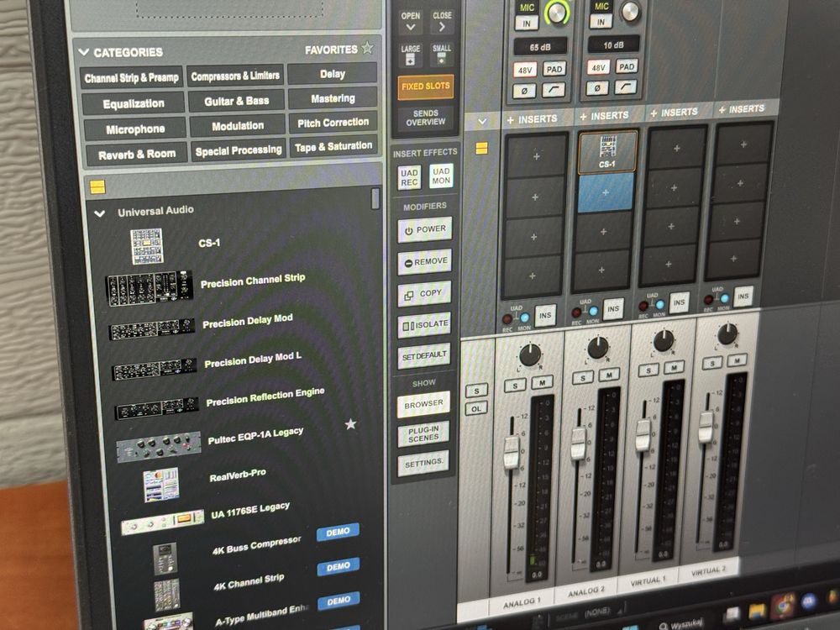Open Chrome from the Windows taskbar
The width and height of the screenshot is (840, 630).
click(x=783, y=606)
